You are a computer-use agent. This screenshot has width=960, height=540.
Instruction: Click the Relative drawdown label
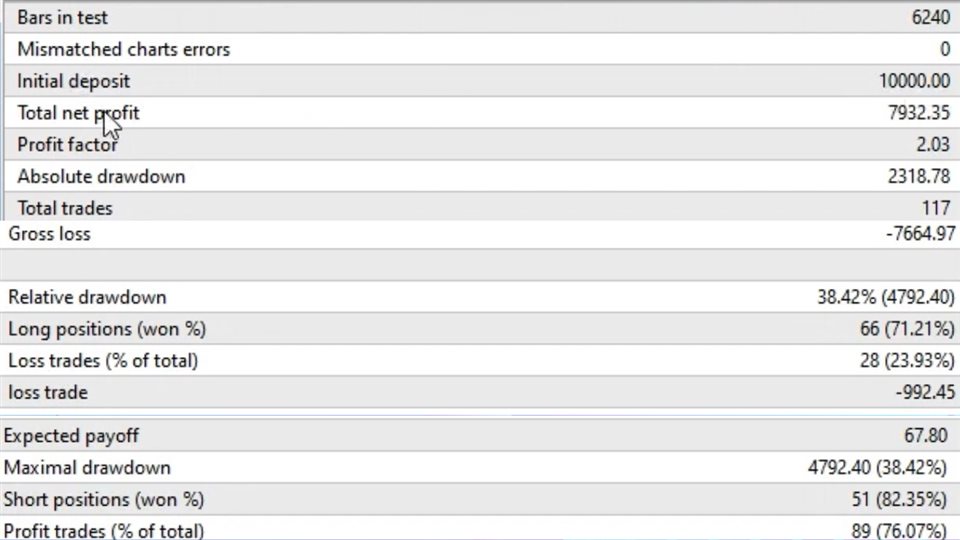click(87, 298)
